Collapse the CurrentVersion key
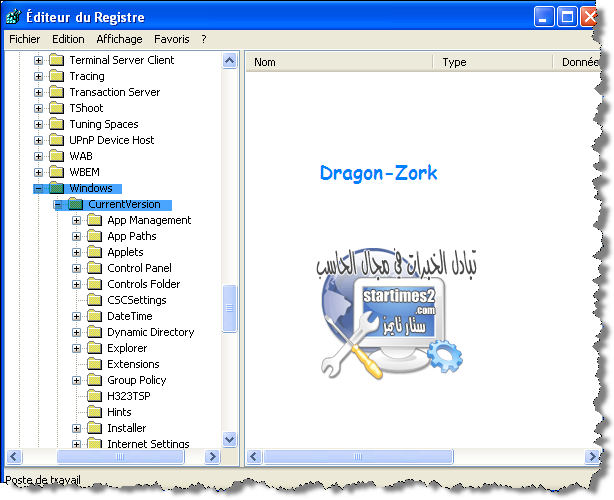The height and width of the screenshot is (500, 614). tap(58, 204)
